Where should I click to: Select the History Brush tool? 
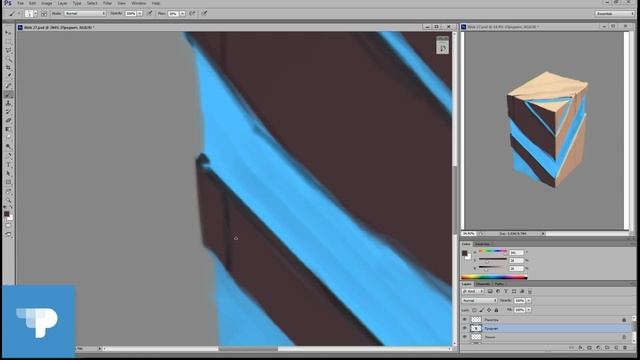(x=8, y=111)
